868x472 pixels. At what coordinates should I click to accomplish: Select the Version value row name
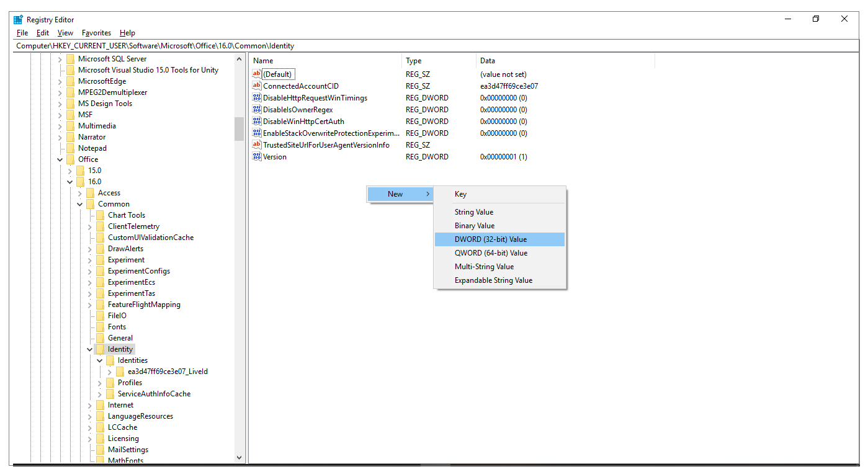(x=275, y=157)
